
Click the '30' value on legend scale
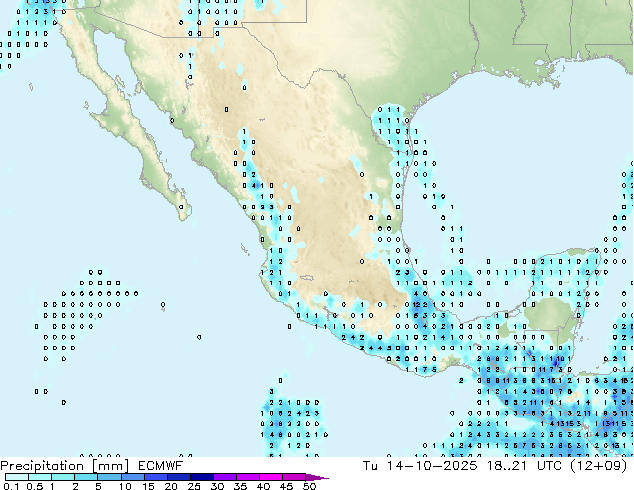coord(218,487)
